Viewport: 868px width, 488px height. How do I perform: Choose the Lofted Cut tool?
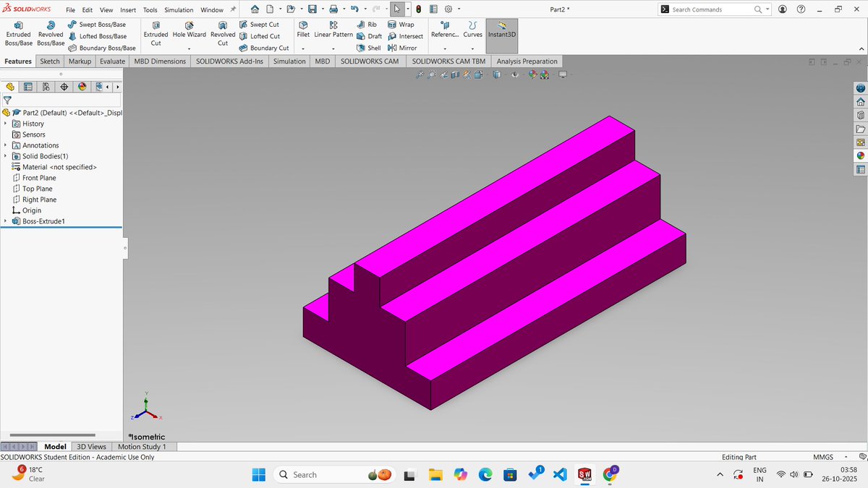pyautogui.click(x=259, y=36)
